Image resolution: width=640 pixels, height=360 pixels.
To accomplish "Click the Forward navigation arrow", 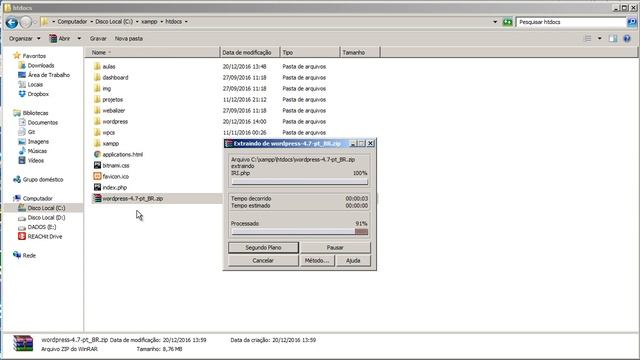I will pyautogui.click(x=26, y=22).
